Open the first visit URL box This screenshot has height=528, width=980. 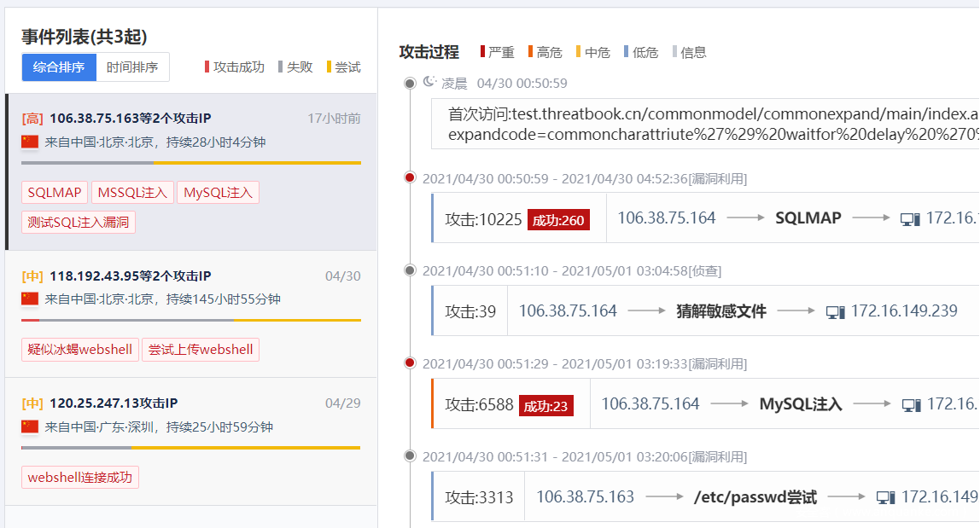coord(709,125)
